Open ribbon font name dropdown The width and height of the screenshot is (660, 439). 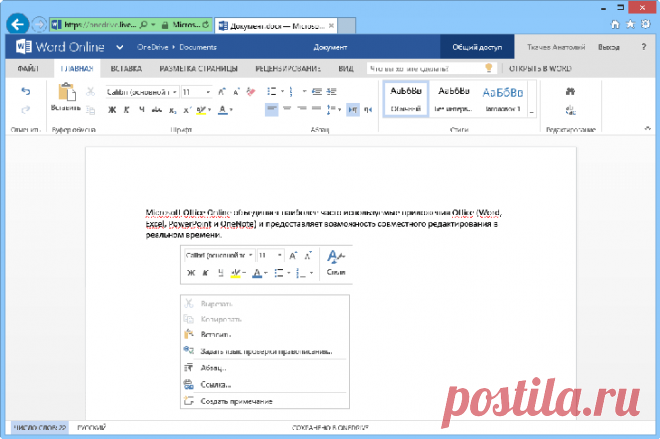174,92
